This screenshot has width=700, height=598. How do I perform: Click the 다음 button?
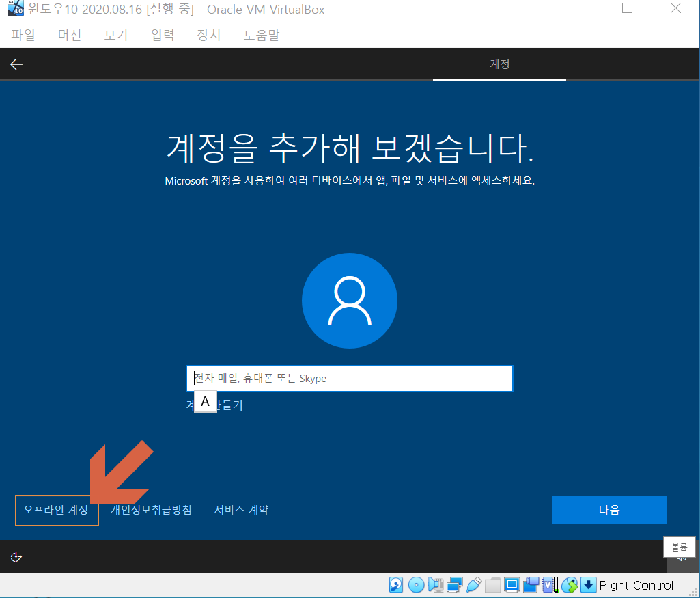click(609, 510)
